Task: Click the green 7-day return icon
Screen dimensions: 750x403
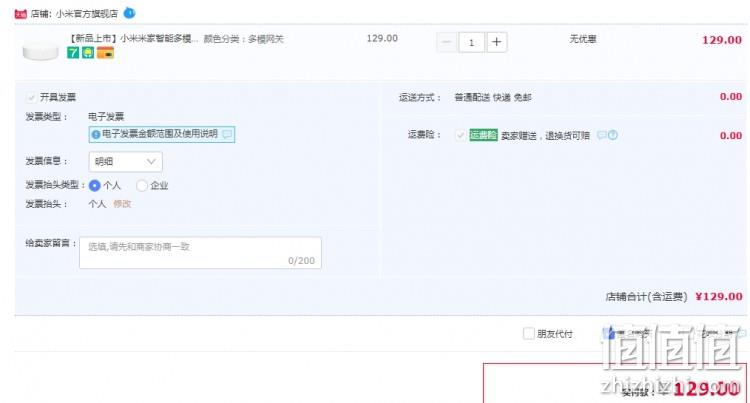Action: coord(73,53)
